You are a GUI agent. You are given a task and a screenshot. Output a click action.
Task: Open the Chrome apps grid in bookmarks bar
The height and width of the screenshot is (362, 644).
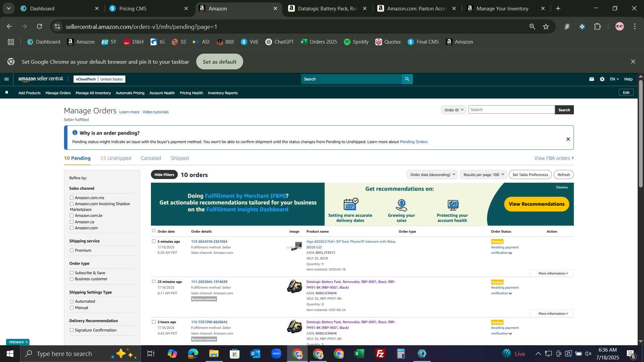click(11, 42)
